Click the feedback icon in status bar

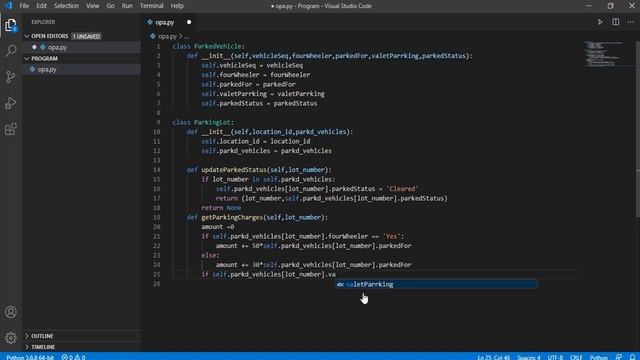pyautogui.click(x=619, y=357)
